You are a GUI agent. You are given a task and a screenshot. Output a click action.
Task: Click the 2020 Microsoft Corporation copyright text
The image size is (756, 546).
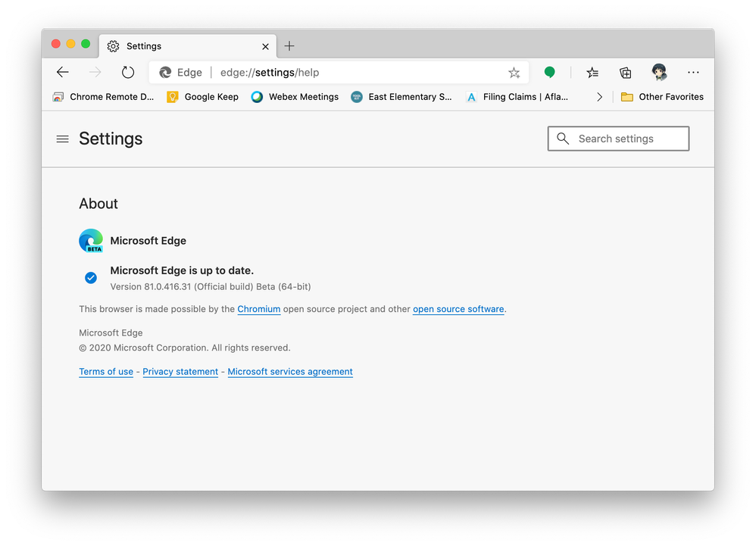(x=185, y=348)
